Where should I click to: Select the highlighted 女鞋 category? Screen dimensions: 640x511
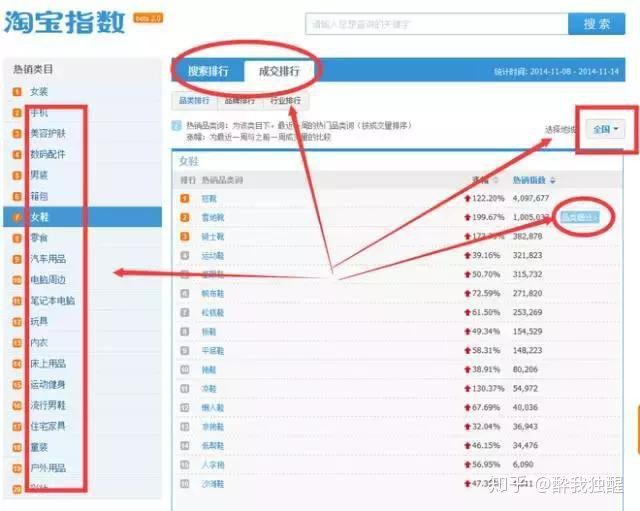(82, 217)
